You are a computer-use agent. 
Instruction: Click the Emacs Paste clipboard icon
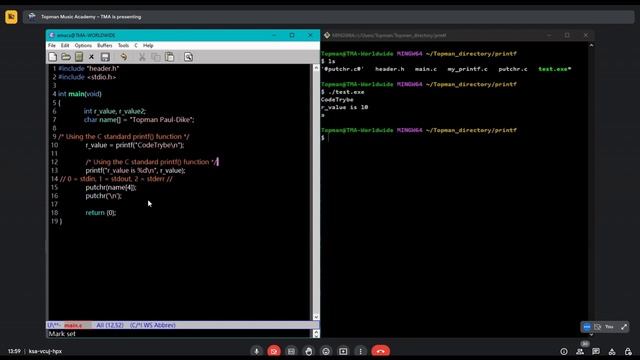(169, 57)
